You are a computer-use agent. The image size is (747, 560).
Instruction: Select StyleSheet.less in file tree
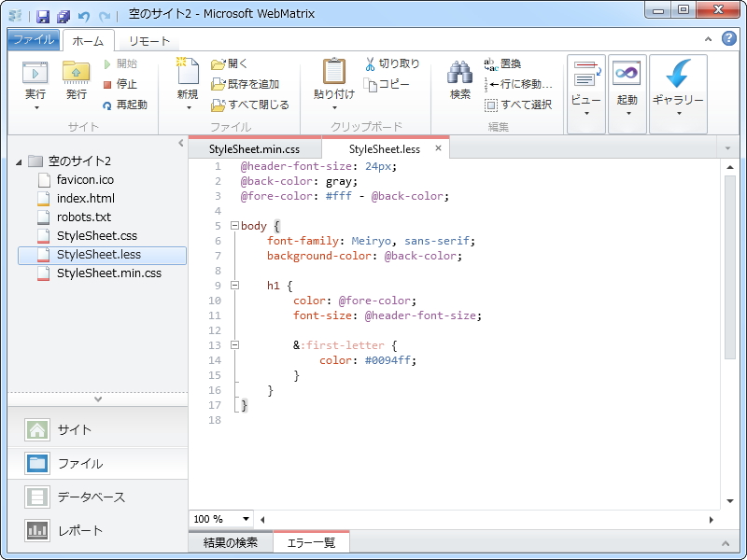[102, 255]
